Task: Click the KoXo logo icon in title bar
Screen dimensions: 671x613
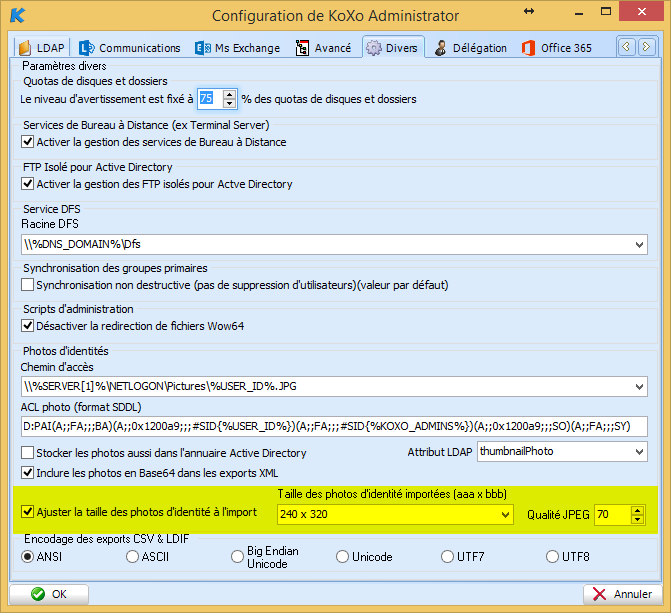Action: pyautogui.click(x=18, y=15)
